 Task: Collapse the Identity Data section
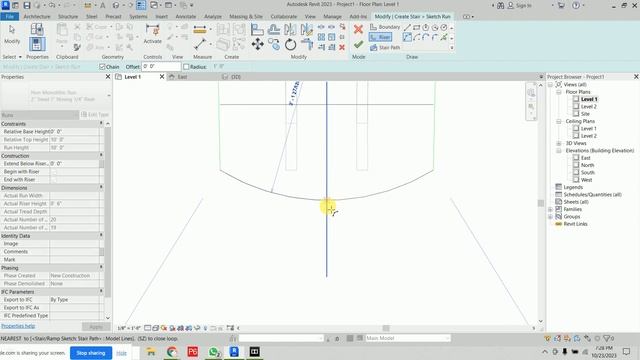(101, 236)
